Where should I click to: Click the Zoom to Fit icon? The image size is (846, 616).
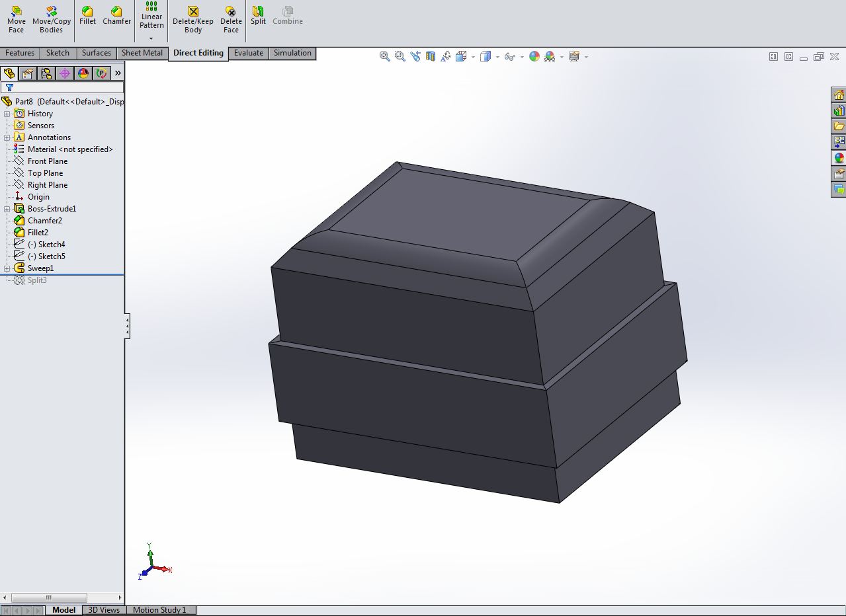tap(384, 57)
